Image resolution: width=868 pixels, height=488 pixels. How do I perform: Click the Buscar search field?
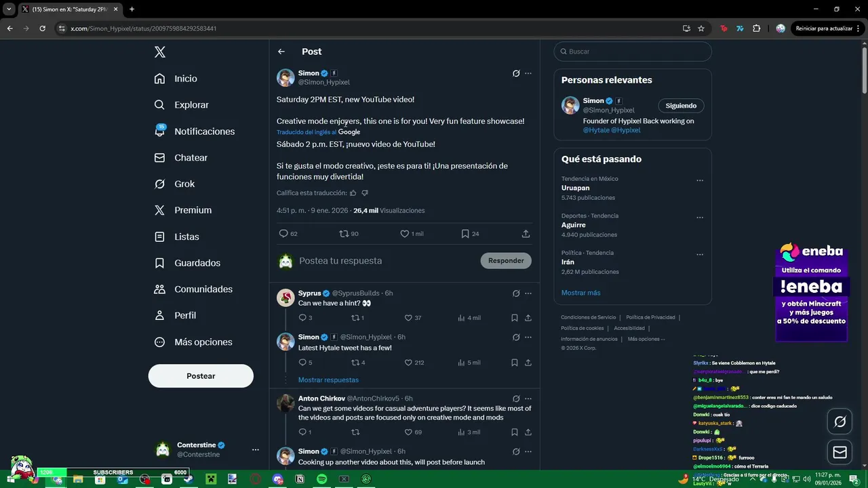click(x=633, y=52)
